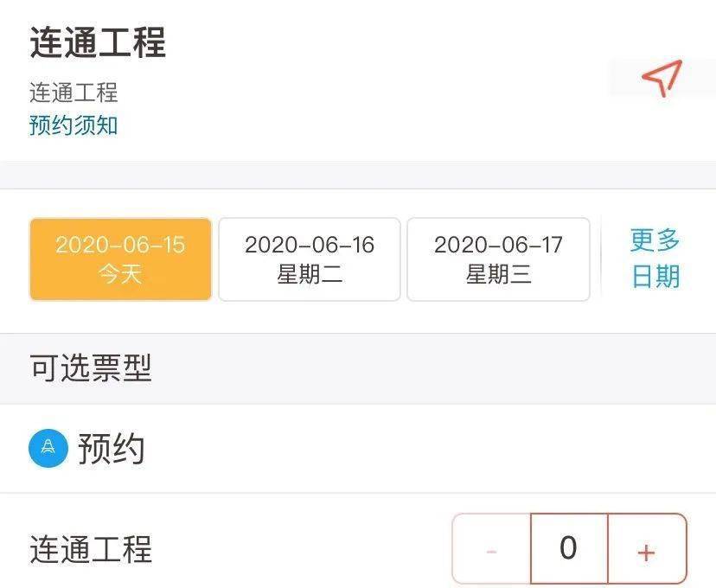Tap the 星期三 weekday label
The image size is (716, 588).
tap(498, 274)
